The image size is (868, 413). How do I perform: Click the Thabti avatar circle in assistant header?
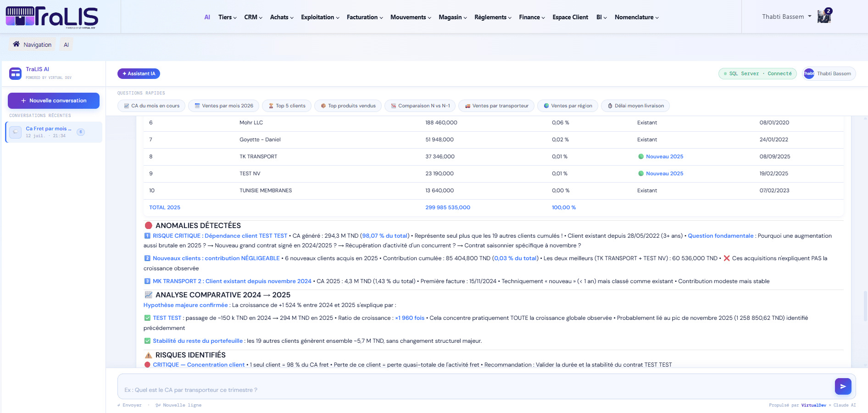(x=809, y=73)
